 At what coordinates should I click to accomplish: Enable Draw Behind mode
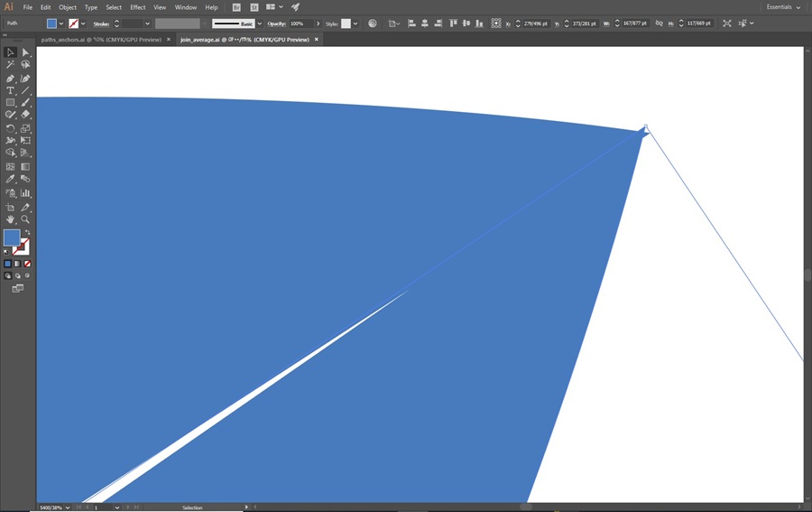tap(18, 275)
